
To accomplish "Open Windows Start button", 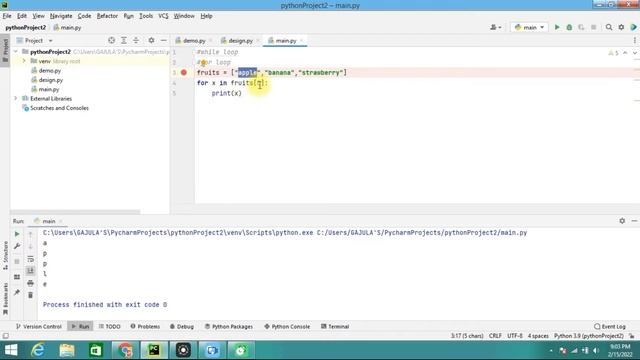I will 11,350.
